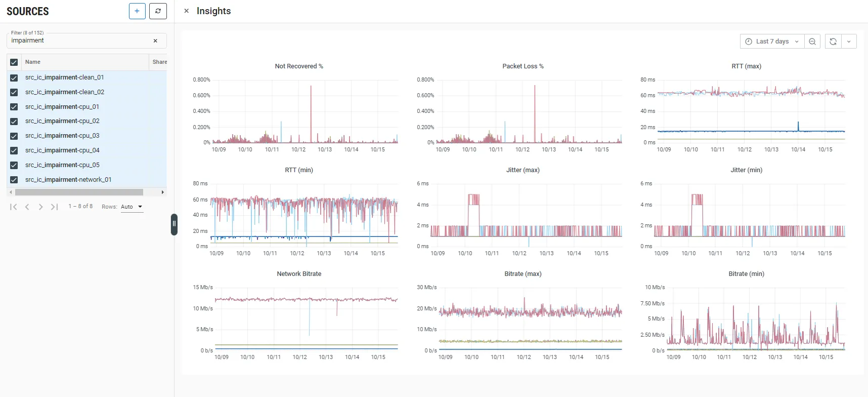
Task: Clear the impairment filter text
Action: pyautogui.click(x=155, y=41)
